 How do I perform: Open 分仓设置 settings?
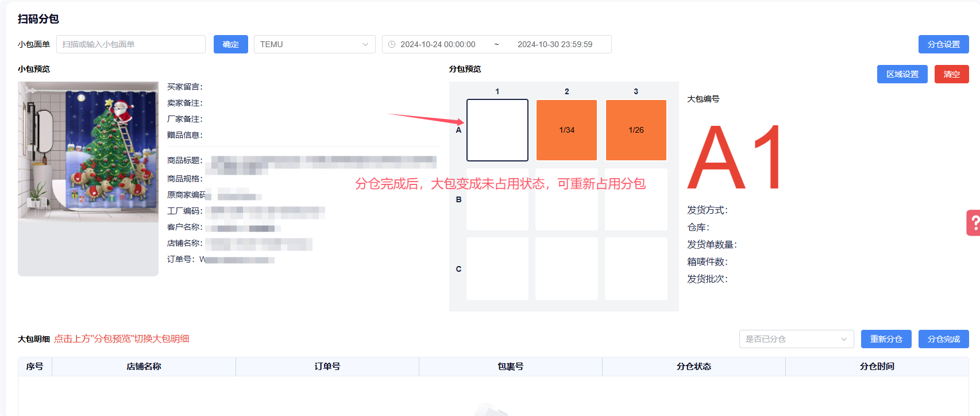943,44
